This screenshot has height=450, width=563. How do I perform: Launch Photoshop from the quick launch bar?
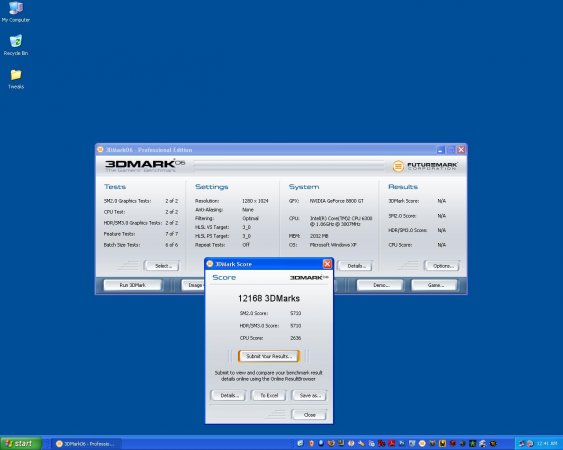coord(402,444)
